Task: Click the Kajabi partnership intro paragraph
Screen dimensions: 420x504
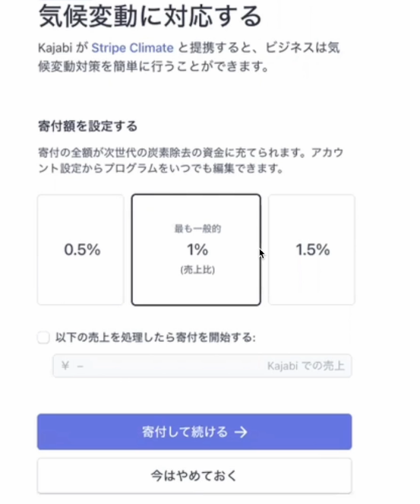Action: pyautogui.click(x=189, y=57)
